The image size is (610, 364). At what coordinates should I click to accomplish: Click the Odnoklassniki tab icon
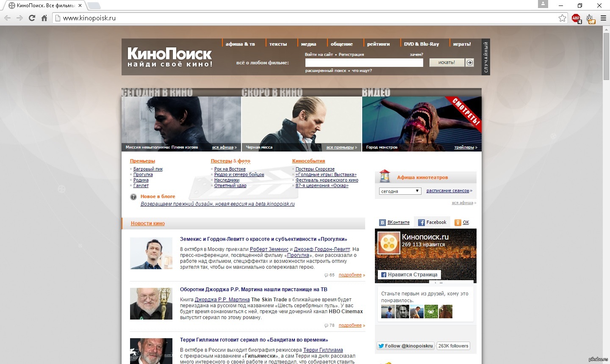[x=457, y=223]
